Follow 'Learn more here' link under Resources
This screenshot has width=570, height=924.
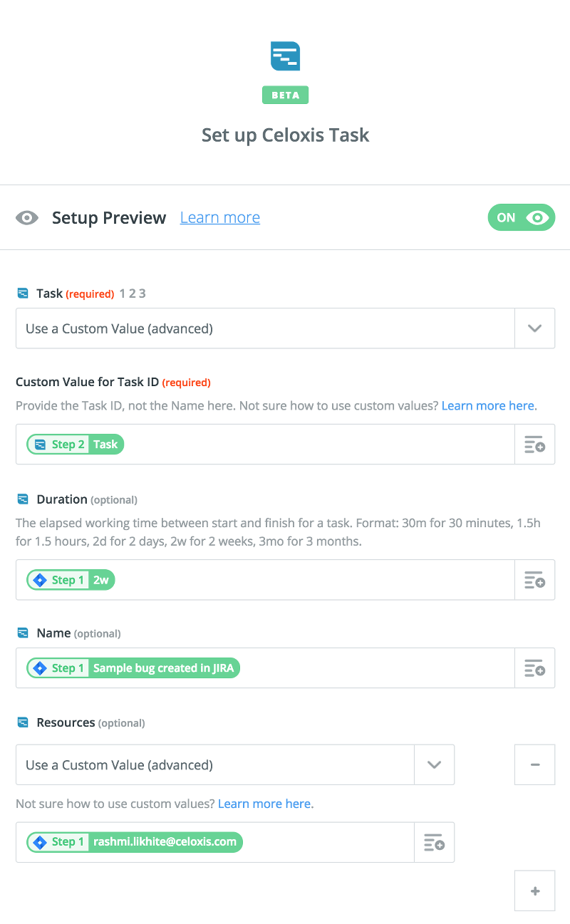click(265, 804)
